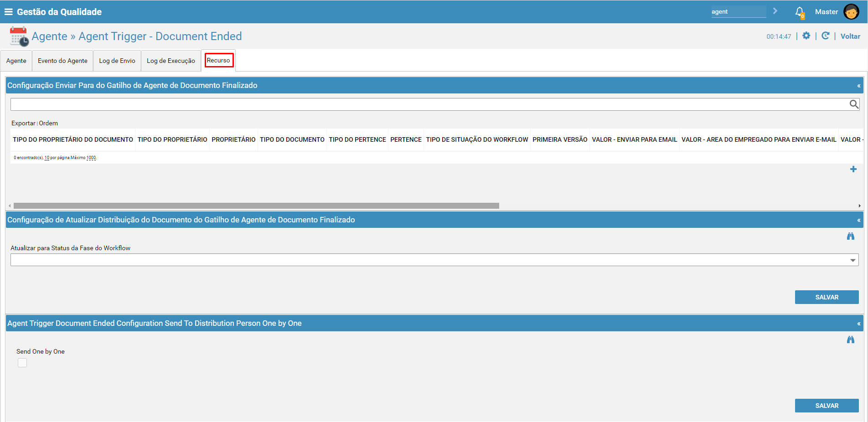The width and height of the screenshot is (868, 422).
Task: Switch to the Agente tab
Action: point(16,61)
